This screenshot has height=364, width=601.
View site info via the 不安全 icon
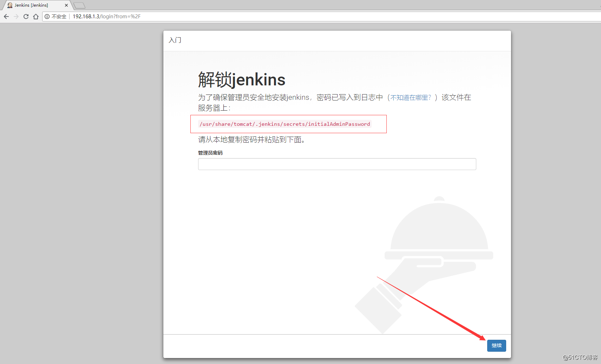tap(47, 17)
